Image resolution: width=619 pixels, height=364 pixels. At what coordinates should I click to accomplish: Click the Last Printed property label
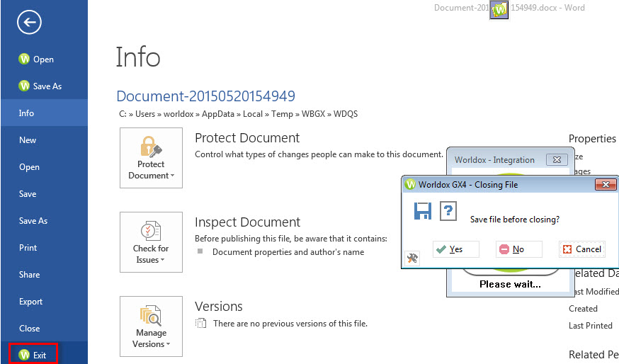[x=591, y=326]
